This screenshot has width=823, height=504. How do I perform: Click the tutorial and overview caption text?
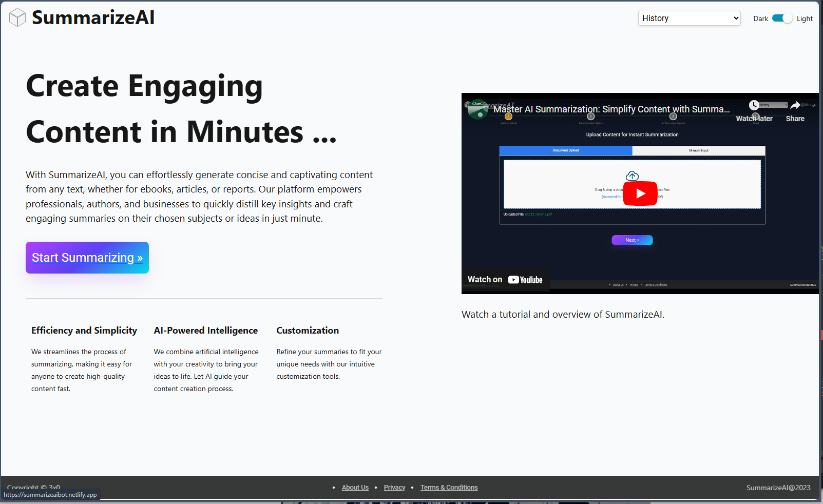tap(563, 315)
